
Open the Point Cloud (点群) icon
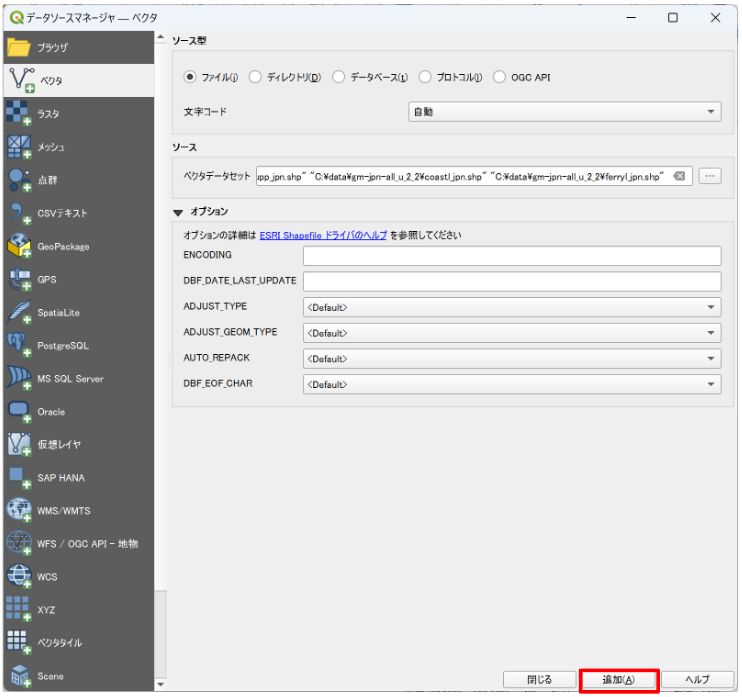(19, 180)
